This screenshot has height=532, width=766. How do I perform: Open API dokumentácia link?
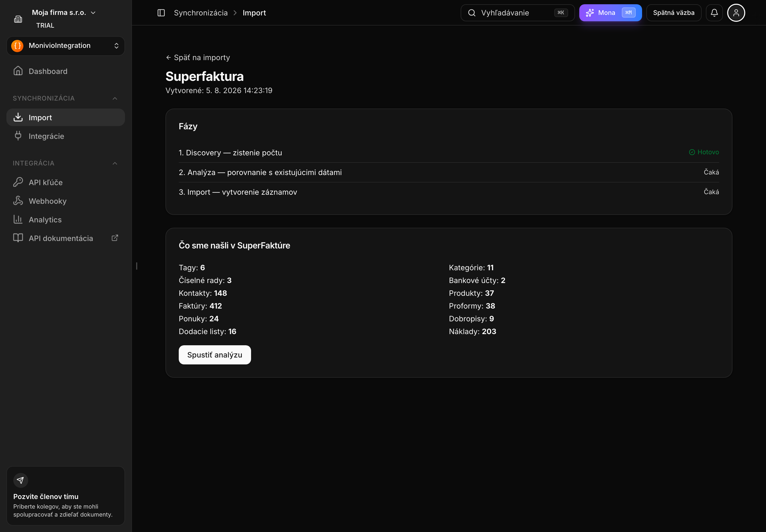[x=66, y=238]
